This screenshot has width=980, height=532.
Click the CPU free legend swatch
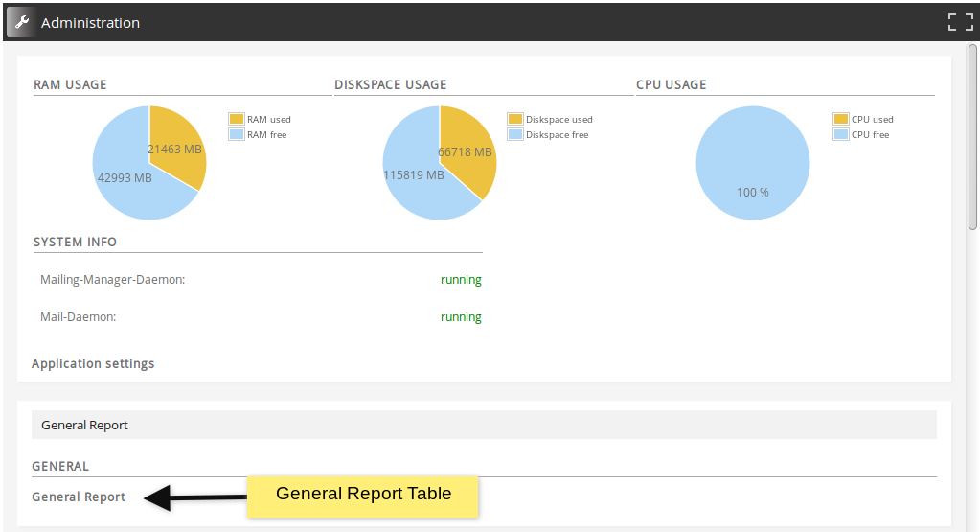(x=841, y=135)
